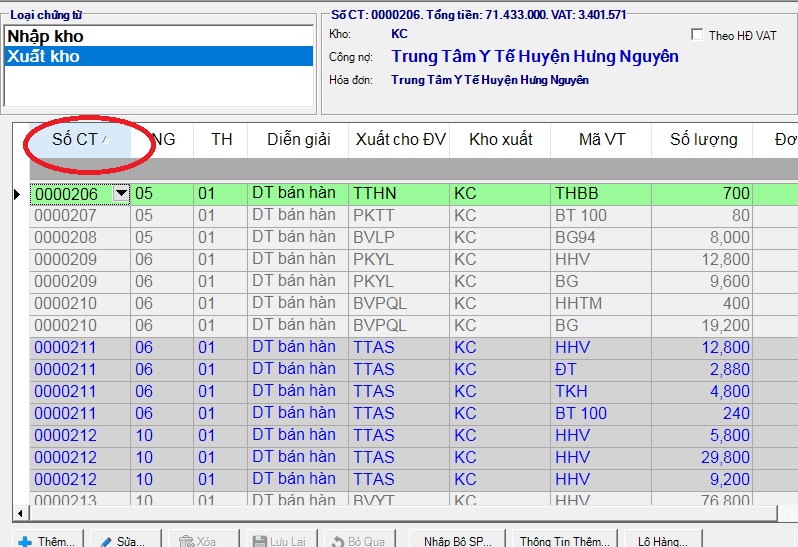Select material code cell 'TKH'
Screen dimensions: 798x547
[601, 391]
